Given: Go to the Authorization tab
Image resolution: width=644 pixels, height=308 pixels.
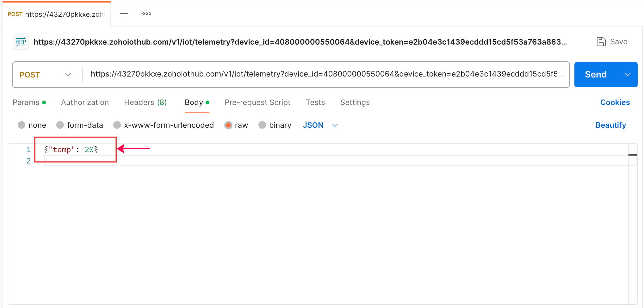Looking at the screenshot, I should tap(85, 102).
